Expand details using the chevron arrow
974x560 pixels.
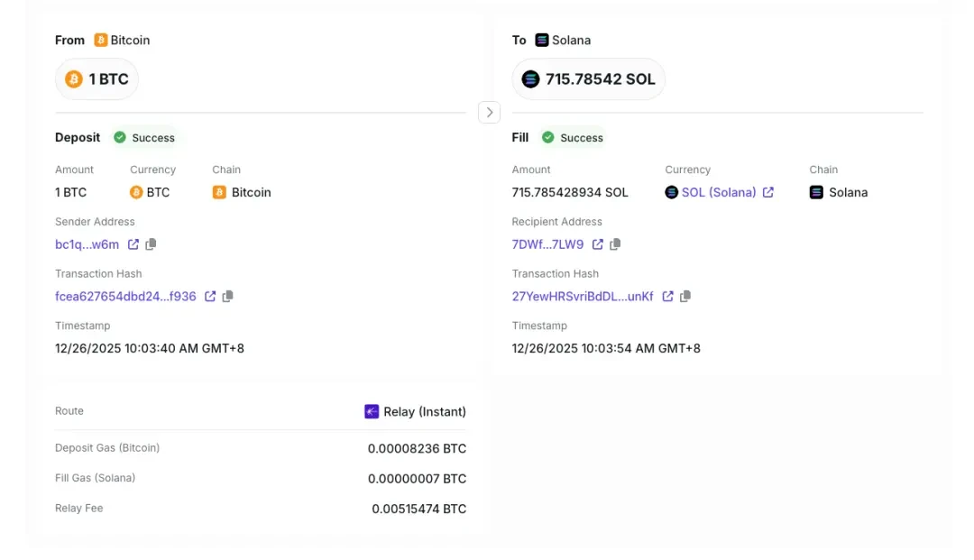(489, 112)
